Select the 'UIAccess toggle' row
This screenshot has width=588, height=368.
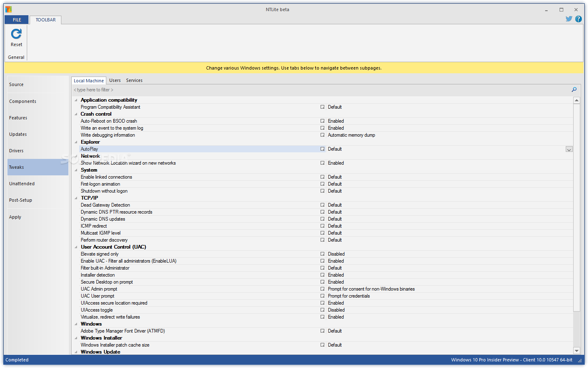pos(326,310)
